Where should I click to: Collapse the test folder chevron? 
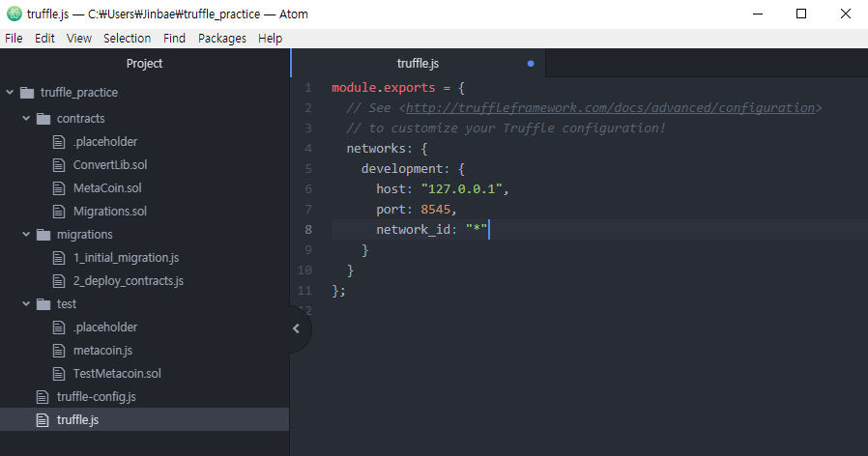pos(26,303)
